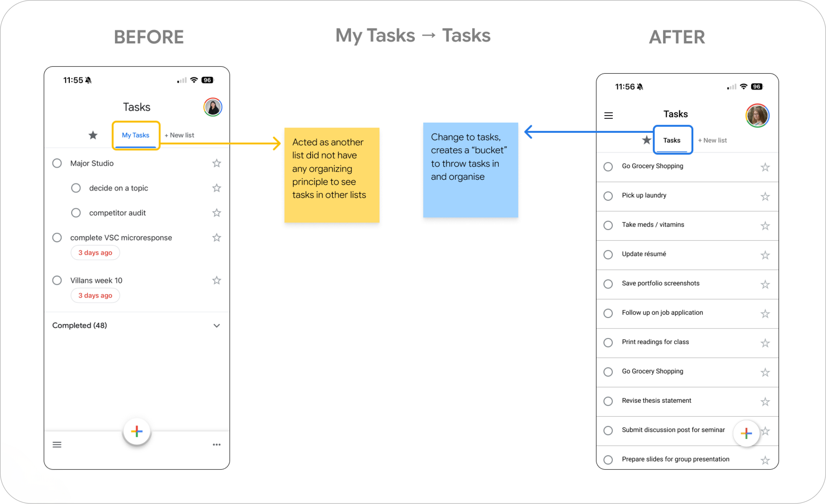The height and width of the screenshot is (504, 826).
Task: Star the Follow up on job application task
Action: coord(765,314)
